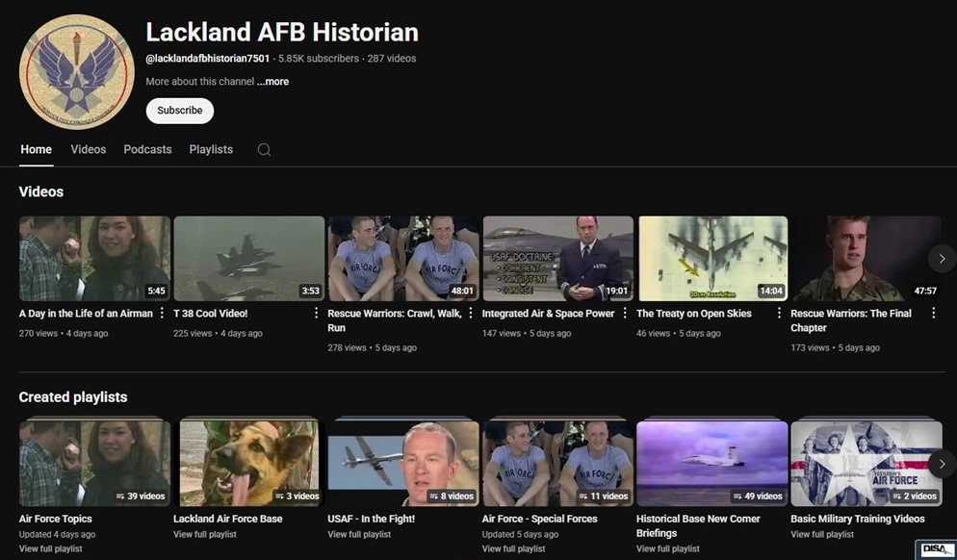
Task: Open the Air Force - Special Forces playlist title
Action: click(x=539, y=520)
